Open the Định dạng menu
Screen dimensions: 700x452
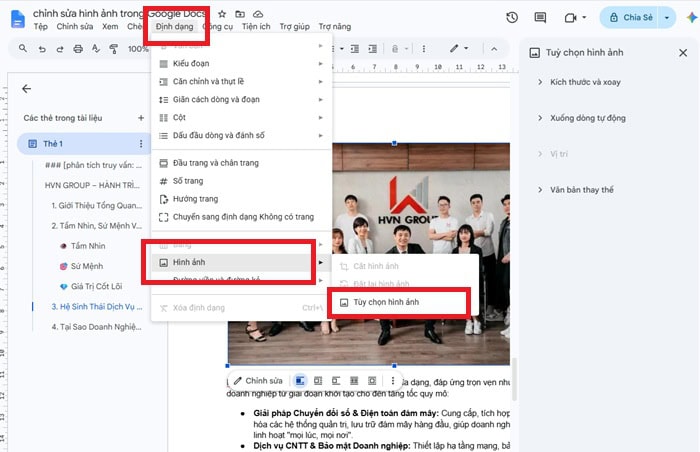(175, 27)
